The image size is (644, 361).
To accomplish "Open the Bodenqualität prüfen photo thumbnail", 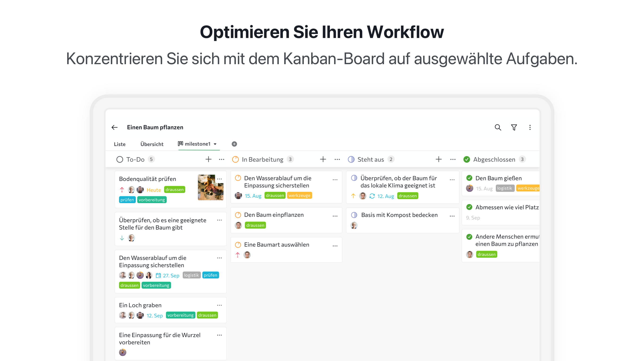I will [x=210, y=187].
